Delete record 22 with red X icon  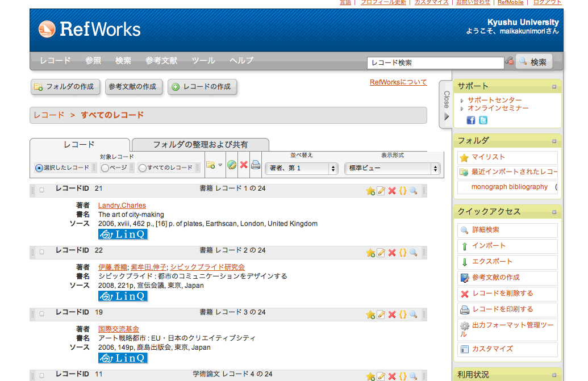tap(392, 253)
